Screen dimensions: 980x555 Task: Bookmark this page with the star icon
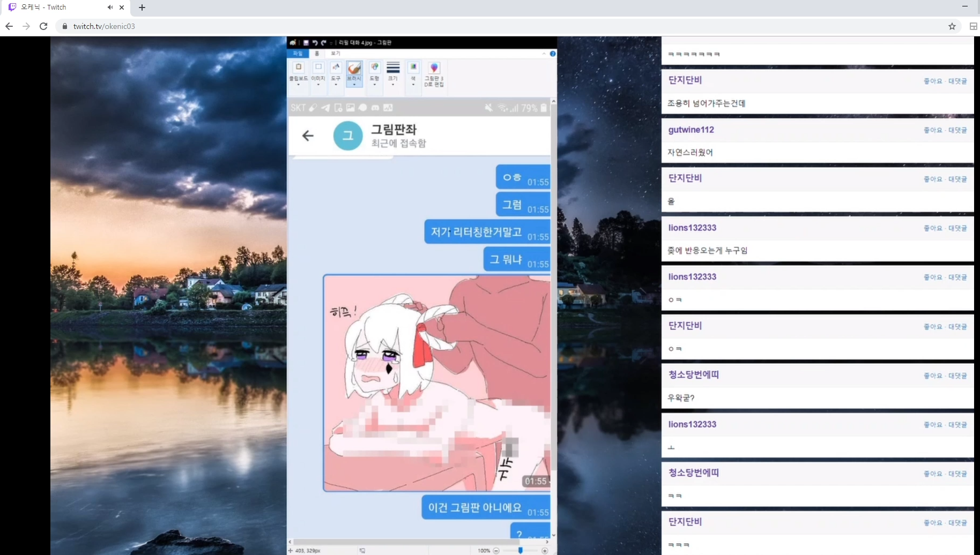pos(952,26)
